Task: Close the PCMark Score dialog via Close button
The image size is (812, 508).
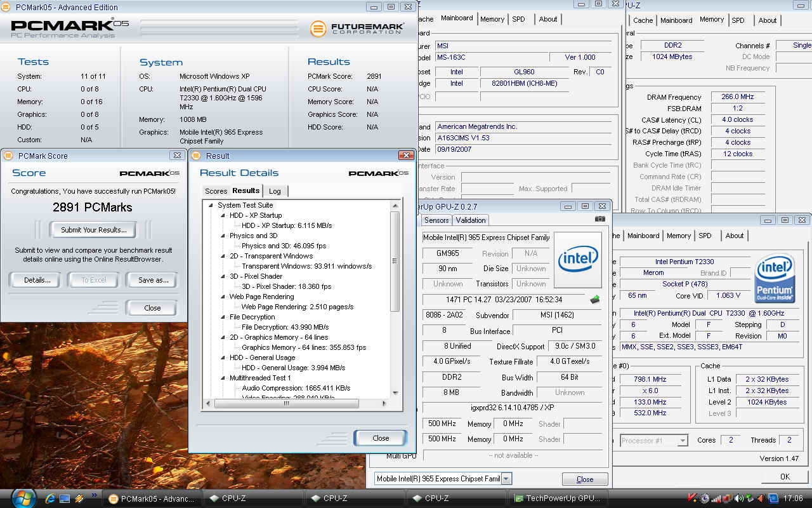Action: [152, 308]
